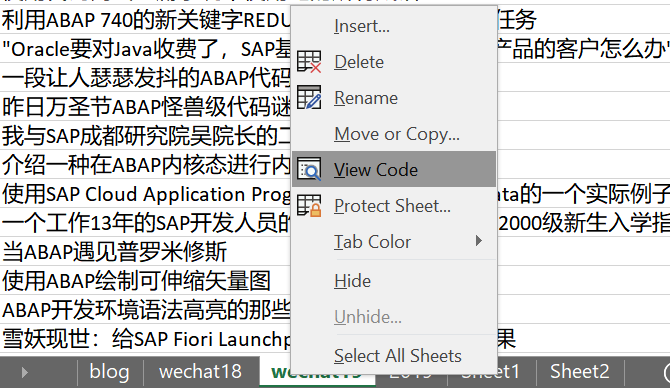
Task: Select cell starting "Oracle要对Java收费了"
Action: tap(145, 49)
